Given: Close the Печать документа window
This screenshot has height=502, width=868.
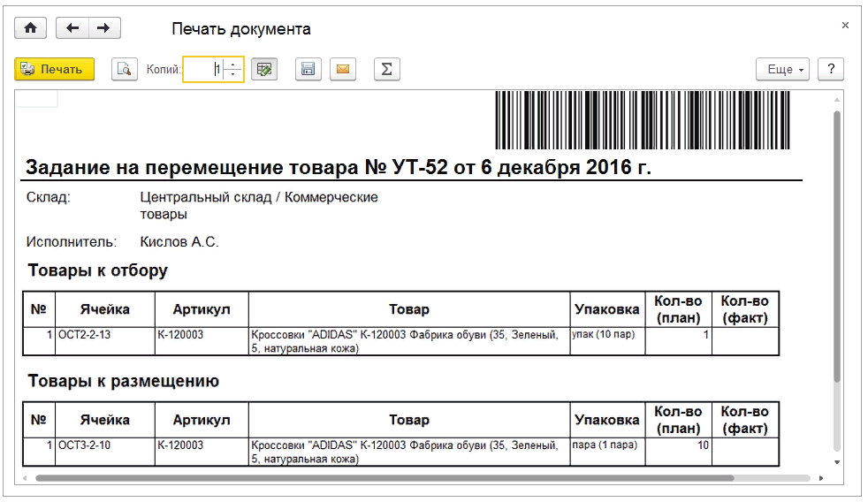Looking at the screenshot, I should (x=845, y=27).
